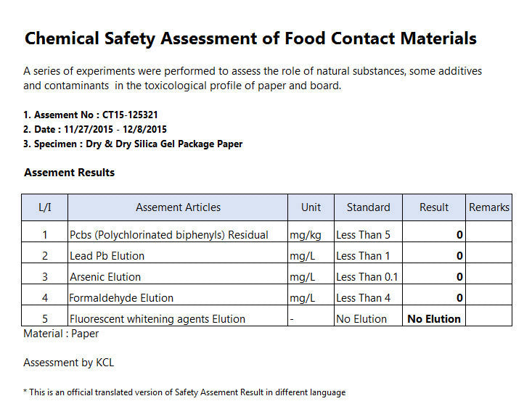The width and height of the screenshot is (532, 417).
Task: Select the 'Lead Pb Elution' cell
Action: point(107,256)
